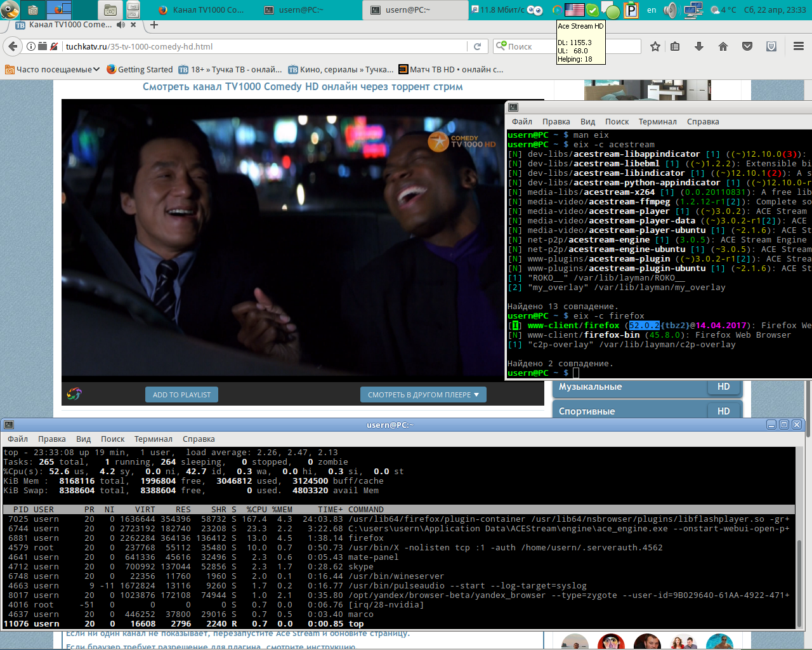
Task: Click the eyes applet in panel
Action: (x=535, y=10)
